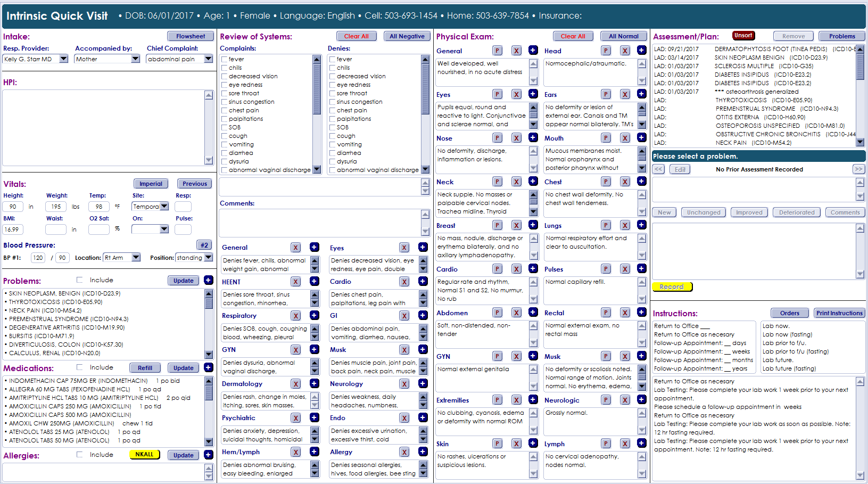This screenshot has height=484, width=868.
Task: Select the Lab prior to f/u. instruction
Action: click(x=783, y=343)
